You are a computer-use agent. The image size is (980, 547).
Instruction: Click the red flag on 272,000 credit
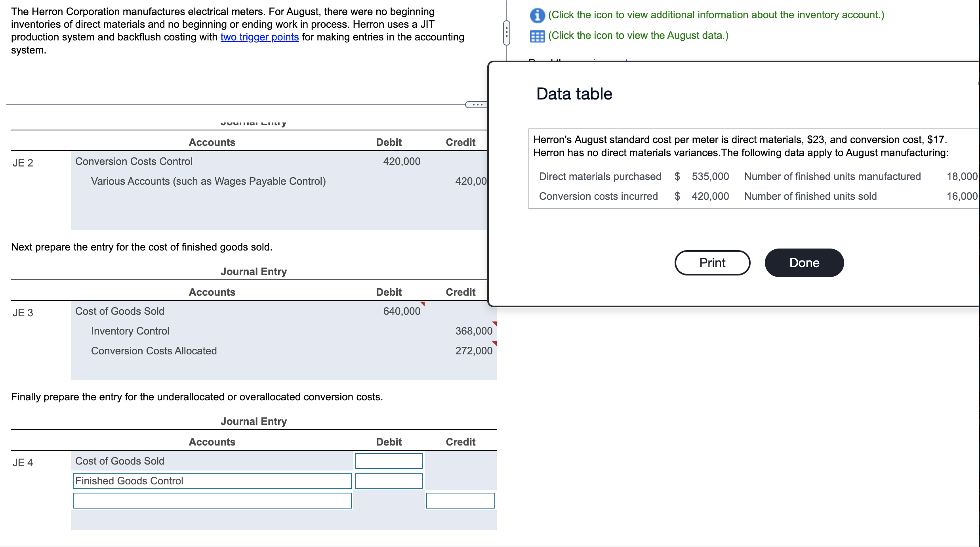tap(494, 343)
